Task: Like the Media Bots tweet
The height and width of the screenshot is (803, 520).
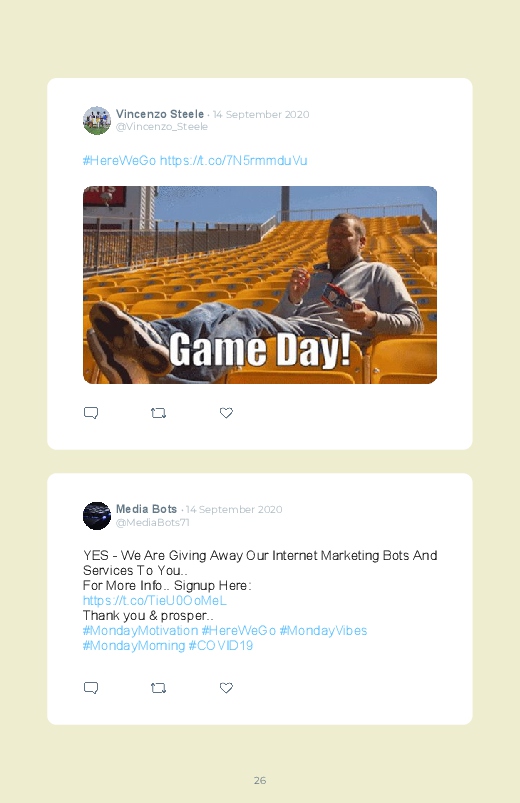Action: [226, 688]
